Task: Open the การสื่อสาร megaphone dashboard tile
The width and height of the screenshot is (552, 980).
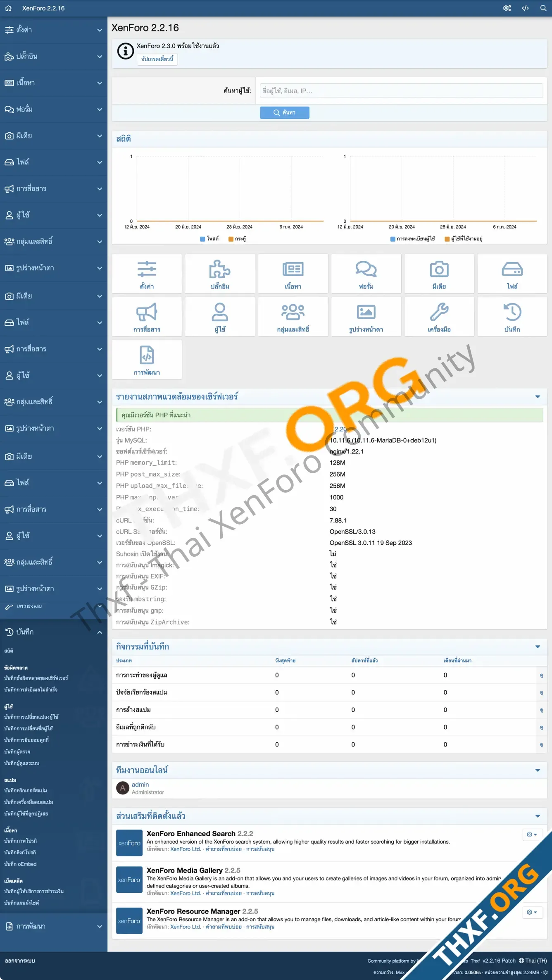Action: [147, 317]
